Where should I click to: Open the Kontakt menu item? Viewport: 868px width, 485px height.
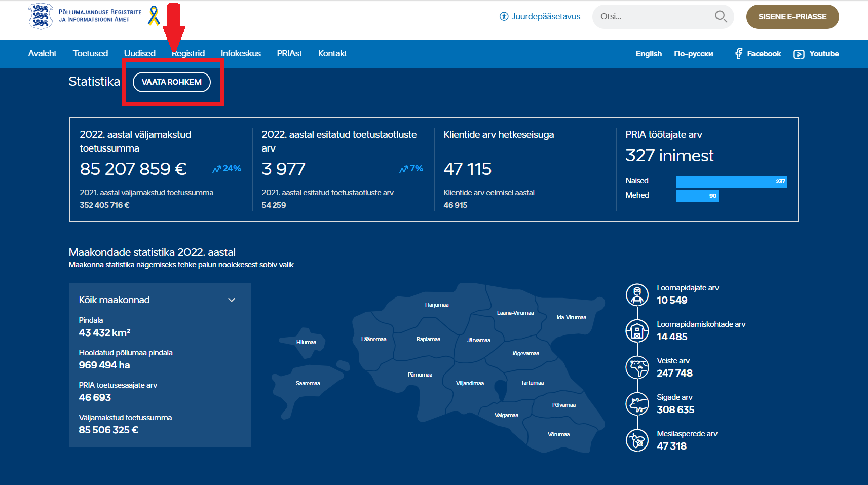click(332, 54)
